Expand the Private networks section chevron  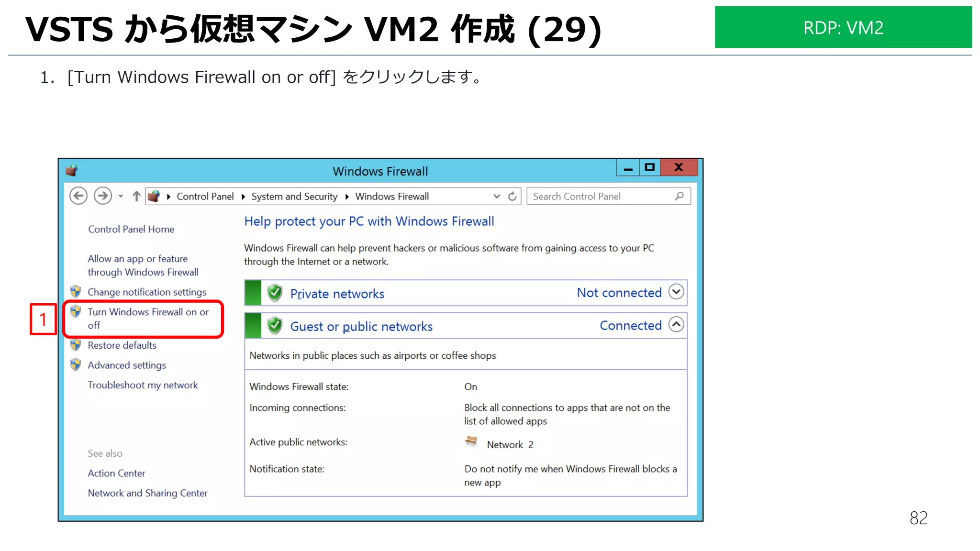click(676, 292)
